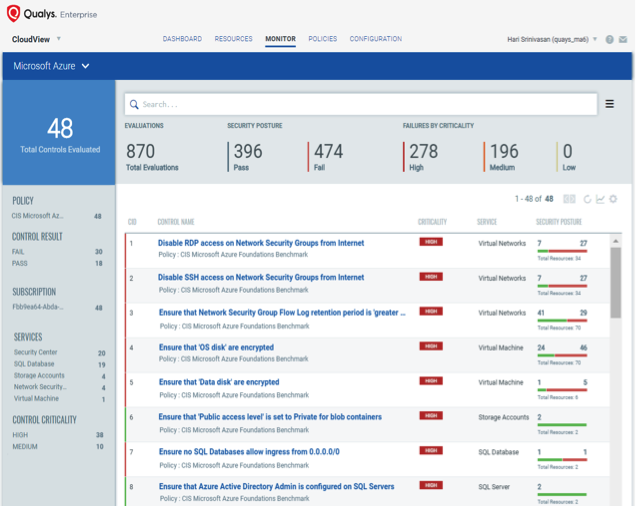Viewport: 636px width, 507px height.
Task: Click the line chart icon above table
Action: click(x=600, y=199)
